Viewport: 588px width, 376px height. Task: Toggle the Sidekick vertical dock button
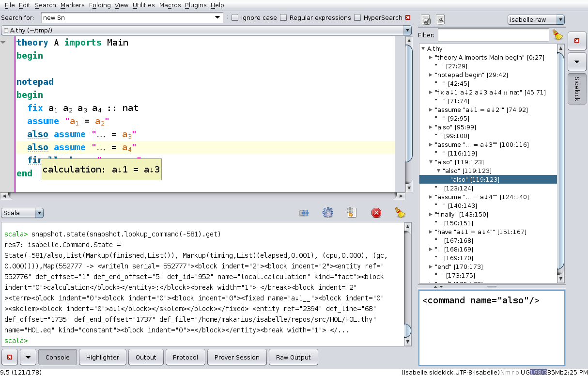pyautogui.click(x=576, y=89)
